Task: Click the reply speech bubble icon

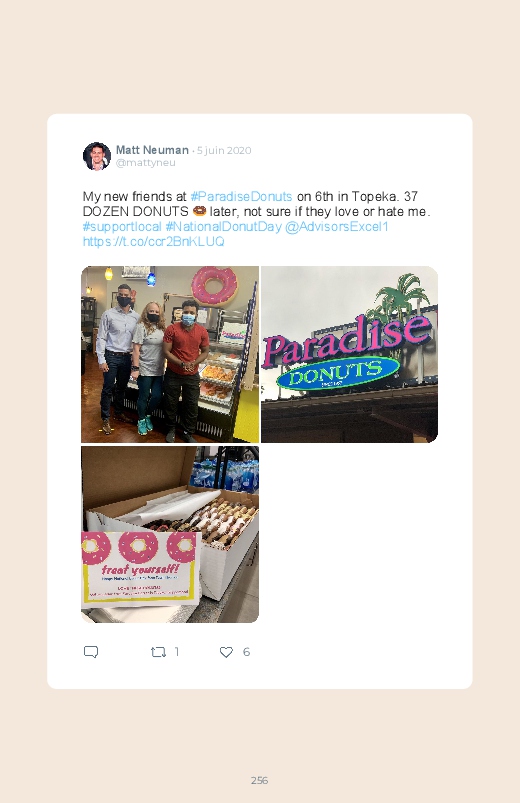Action: tap(91, 652)
